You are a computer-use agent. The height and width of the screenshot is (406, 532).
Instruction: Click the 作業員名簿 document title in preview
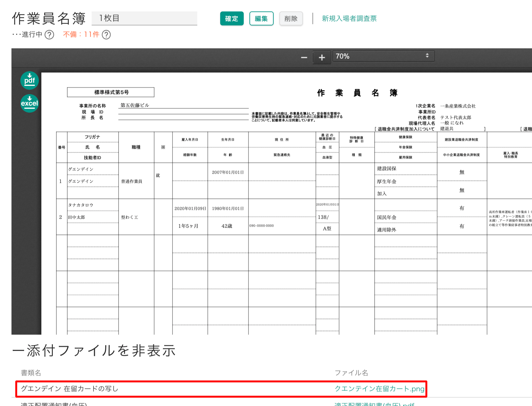357,93
